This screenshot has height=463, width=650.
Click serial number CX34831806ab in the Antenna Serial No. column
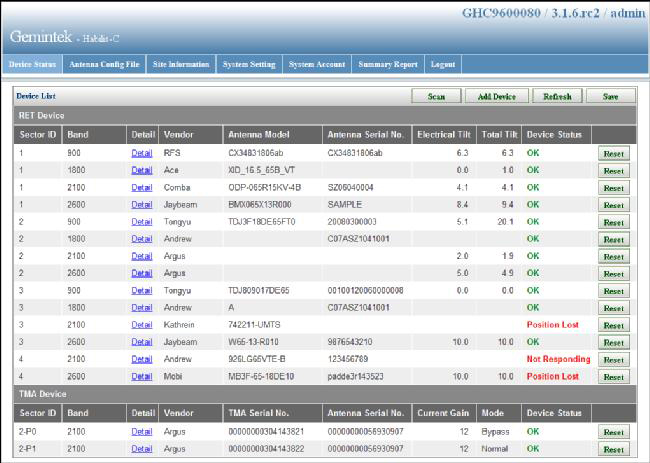[355, 153]
